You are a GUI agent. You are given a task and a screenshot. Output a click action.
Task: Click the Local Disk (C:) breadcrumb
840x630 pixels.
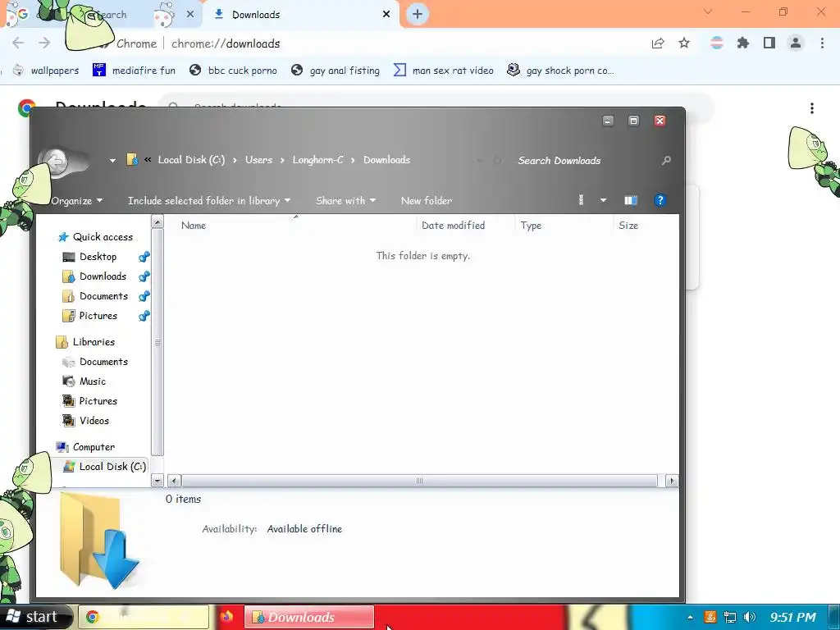[191, 160]
